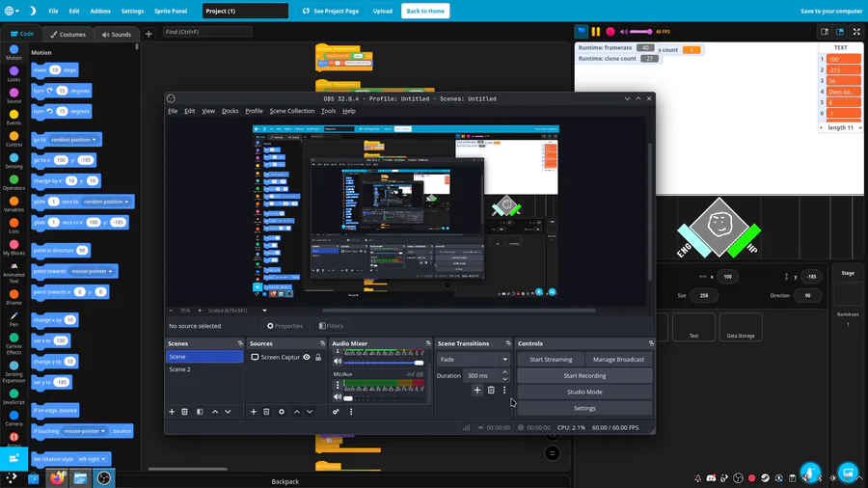Viewport: 868px width, 488px height.
Task: Add a configurable transition with plus icon
Action: [477, 390]
